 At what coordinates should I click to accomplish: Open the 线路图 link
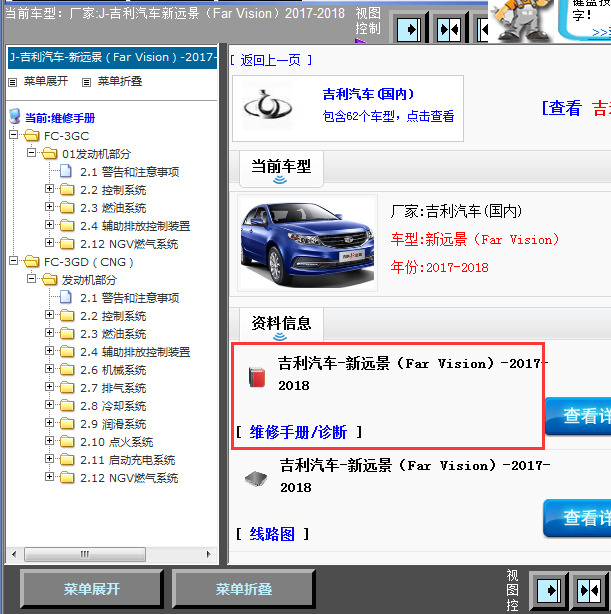(x=272, y=534)
